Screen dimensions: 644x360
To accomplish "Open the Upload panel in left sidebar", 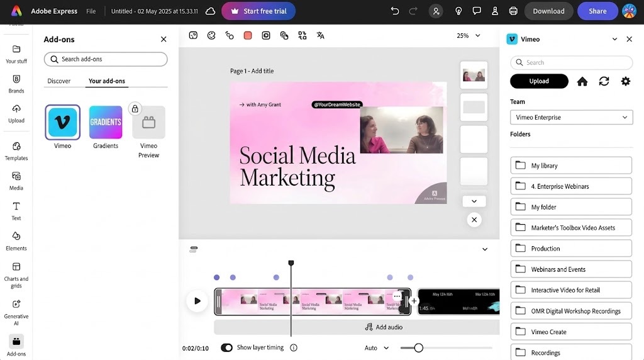I will point(16,114).
